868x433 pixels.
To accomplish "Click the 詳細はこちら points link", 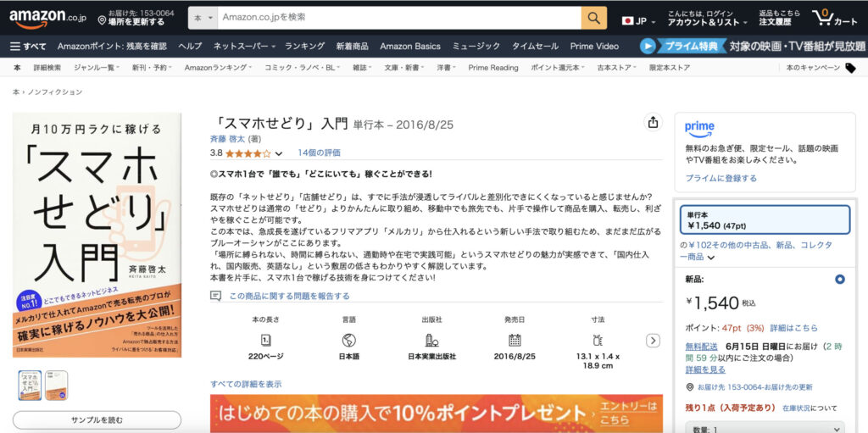I will [x=793, y=328].
